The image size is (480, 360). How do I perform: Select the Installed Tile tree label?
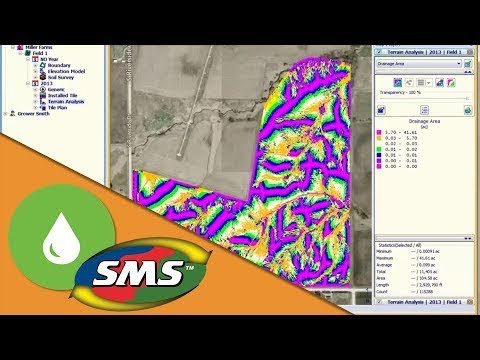63,95
